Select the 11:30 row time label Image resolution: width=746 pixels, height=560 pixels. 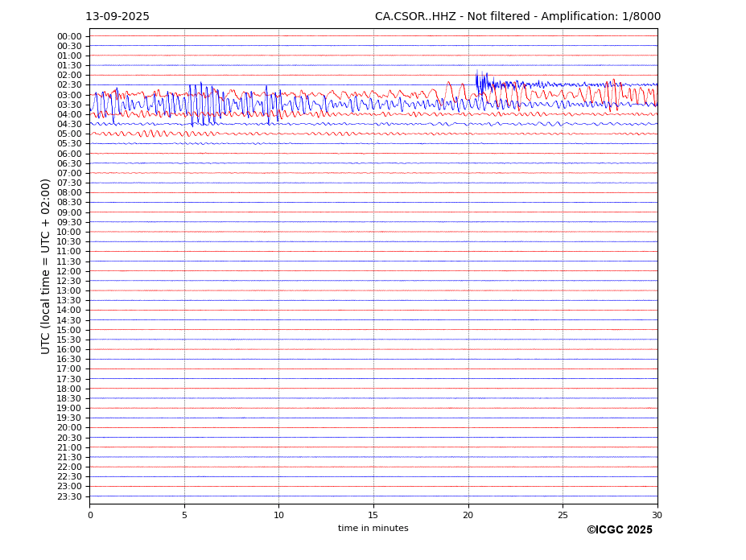pyautogui.click(x=69, y=262)
